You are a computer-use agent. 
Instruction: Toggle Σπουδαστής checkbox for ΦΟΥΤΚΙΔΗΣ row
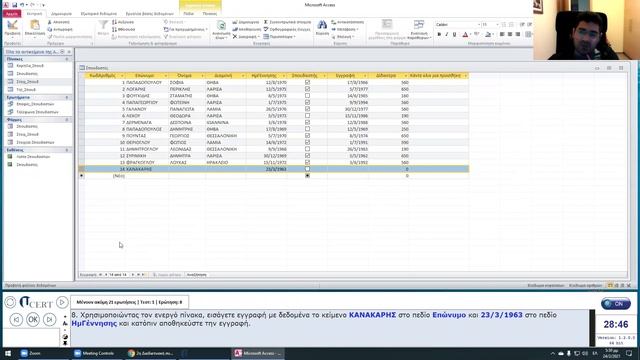coord(307,96)
